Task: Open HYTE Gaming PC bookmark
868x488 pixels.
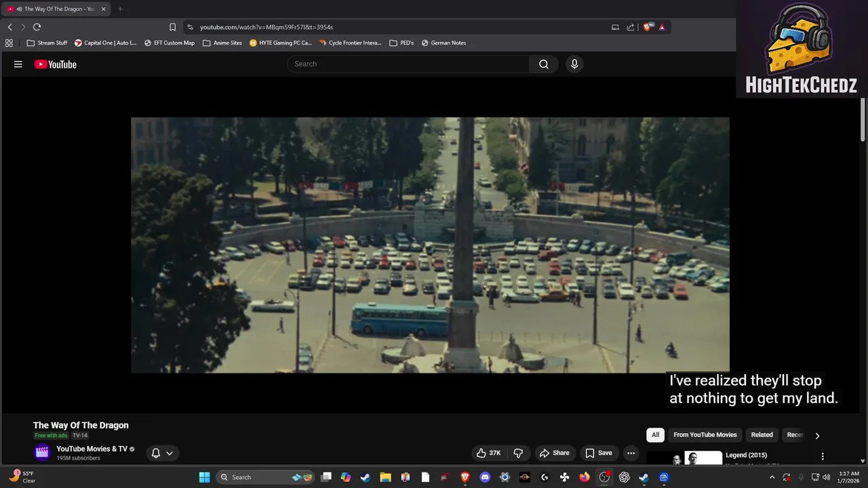Action: 281,43
